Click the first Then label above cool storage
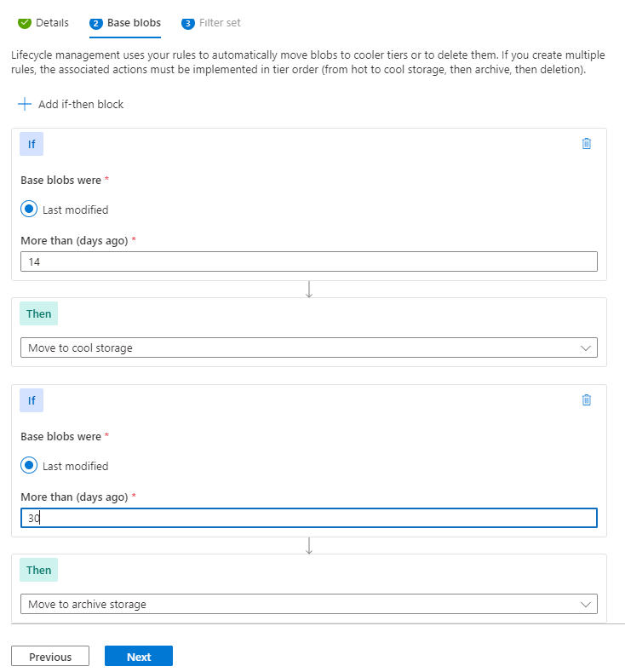Image resolution: width=625 pixels, height=672 pixels. pos(38,313)
